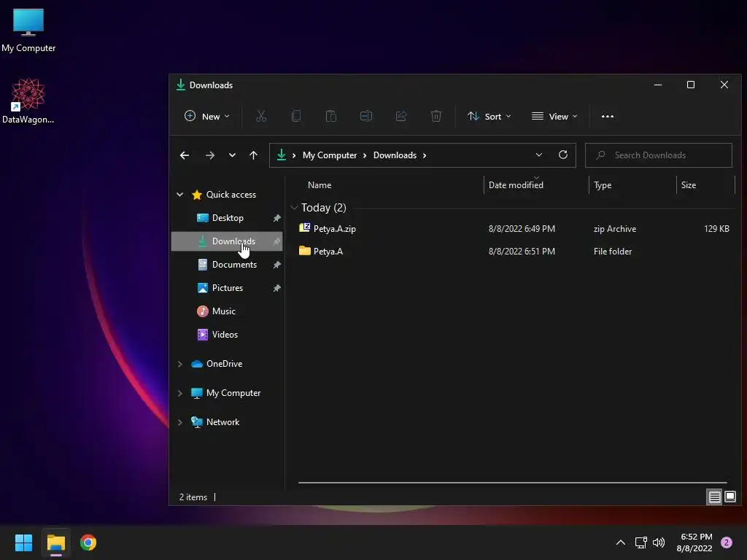Expand the Network tree node
747x560 pixels.
pyautogui.click(x=179, y=422)
